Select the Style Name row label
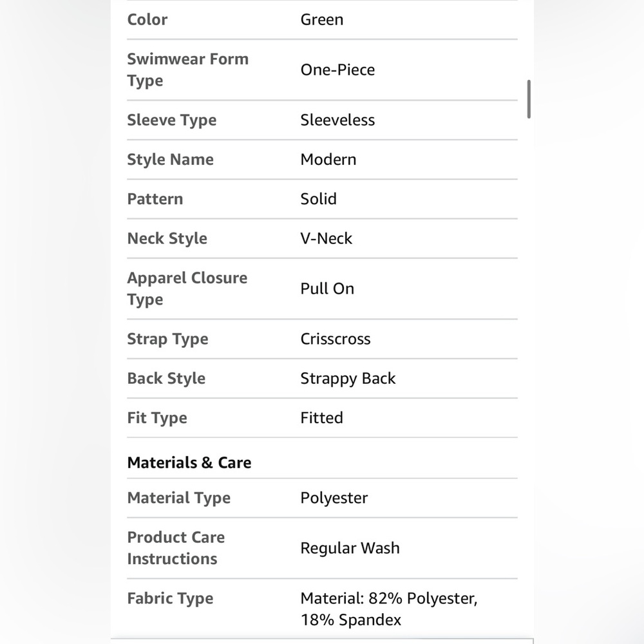Viewport: 644px width, 644px height. tap(171, 159)
